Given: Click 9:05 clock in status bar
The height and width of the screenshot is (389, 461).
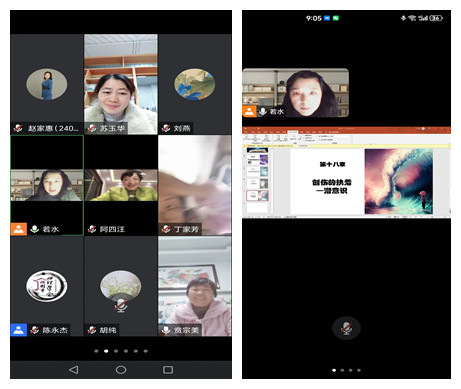Looking at the screenshot, I should pyautogui.click(x=314, y=18).
